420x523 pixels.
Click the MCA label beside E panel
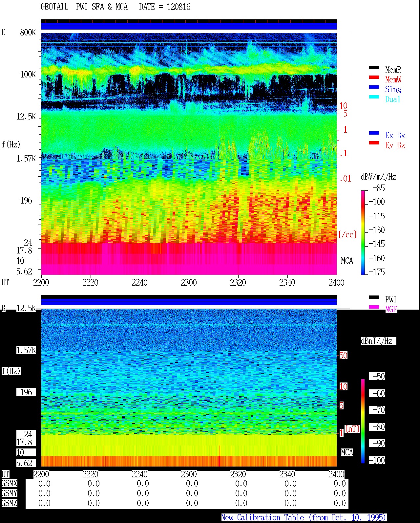347,261
